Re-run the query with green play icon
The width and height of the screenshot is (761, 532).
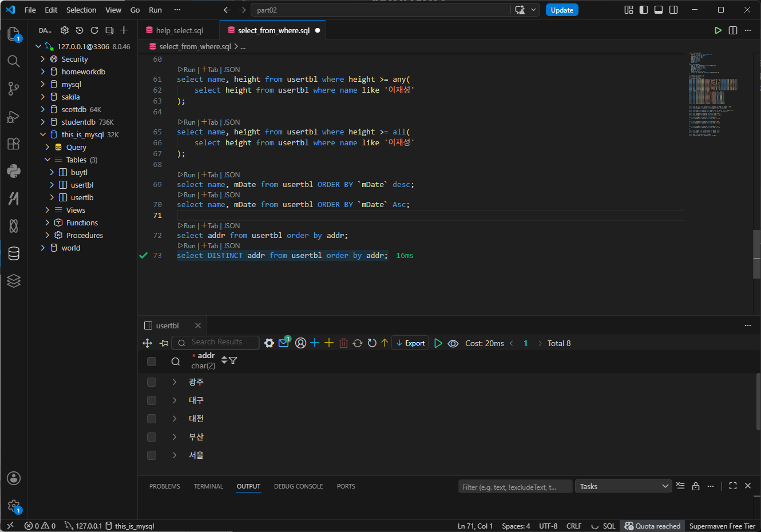(438, 343)
